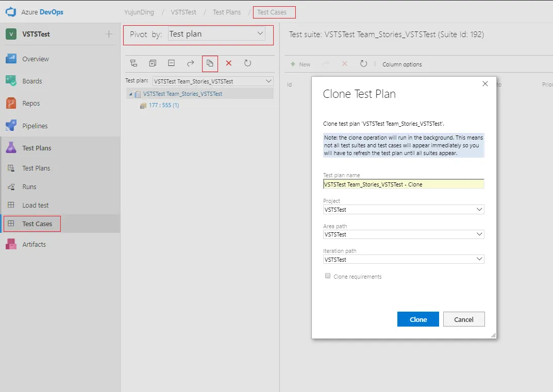553x392 pixels.
Task: Open the VSTSTest project avatar
Action: click(x=11, y=34)
